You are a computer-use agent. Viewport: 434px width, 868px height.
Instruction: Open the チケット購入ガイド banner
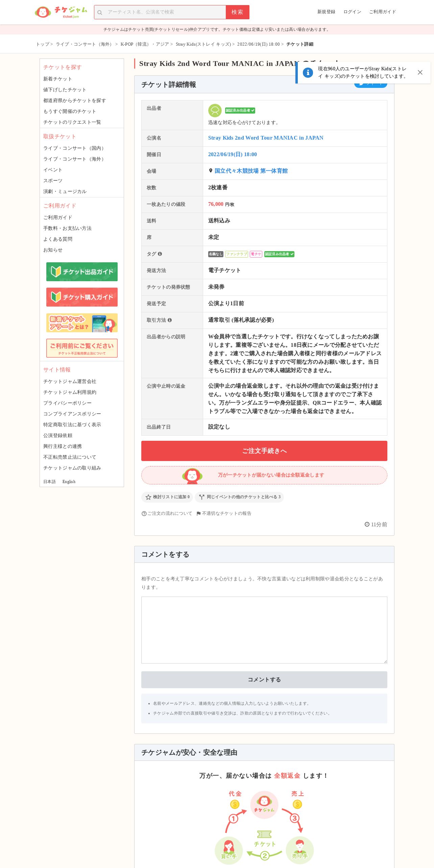pos(82,297)
